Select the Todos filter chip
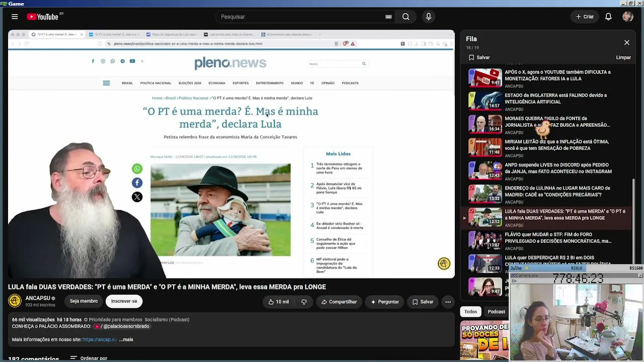 (470, 312)
